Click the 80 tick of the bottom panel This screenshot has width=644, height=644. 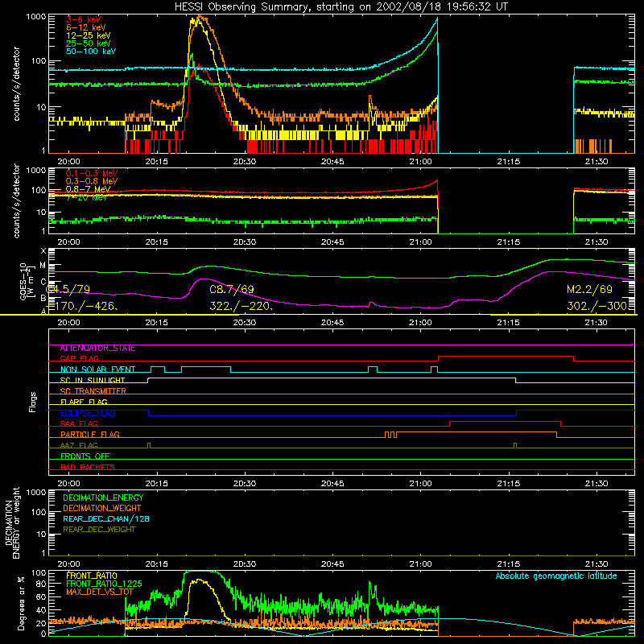[41, 584]
